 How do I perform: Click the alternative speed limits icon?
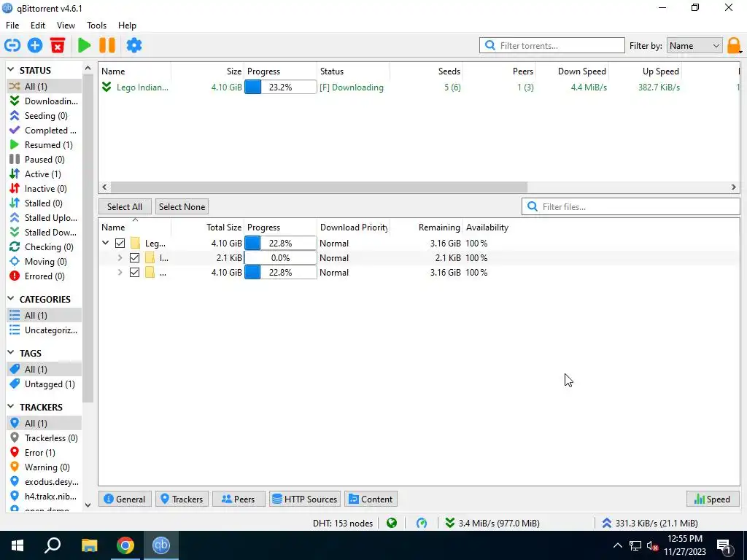click(422, 524)
